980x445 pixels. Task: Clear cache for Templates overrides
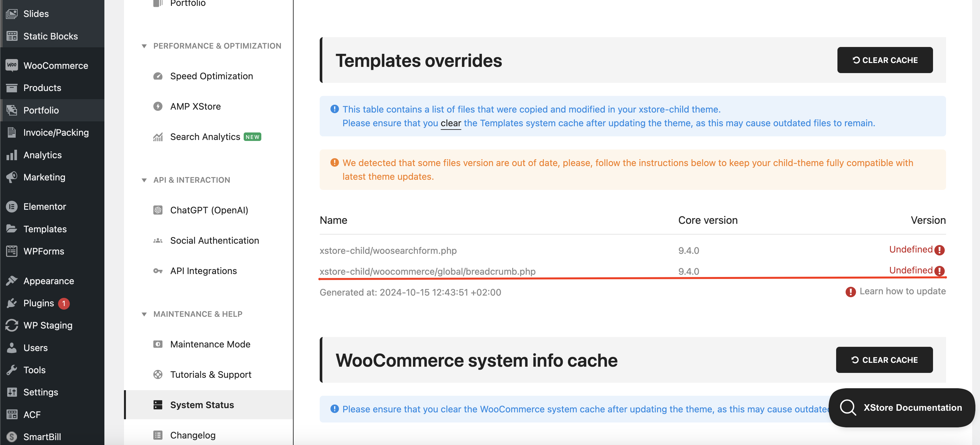pyautogui.click(x=885, y=60)
